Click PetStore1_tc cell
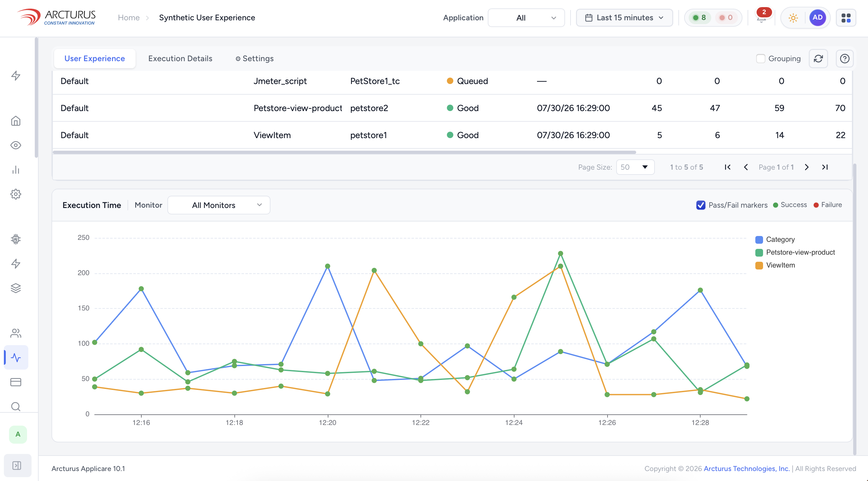 coord(375,81)
